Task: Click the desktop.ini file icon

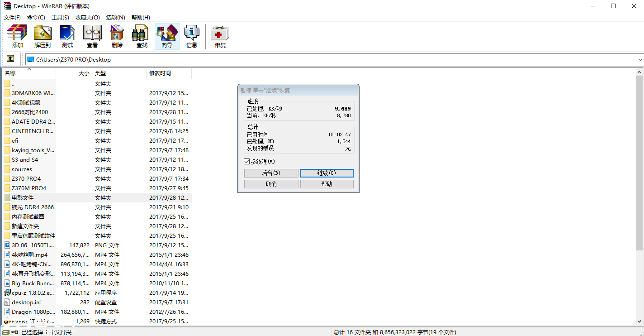Action: pyautogui.click(x=7, y=302)
